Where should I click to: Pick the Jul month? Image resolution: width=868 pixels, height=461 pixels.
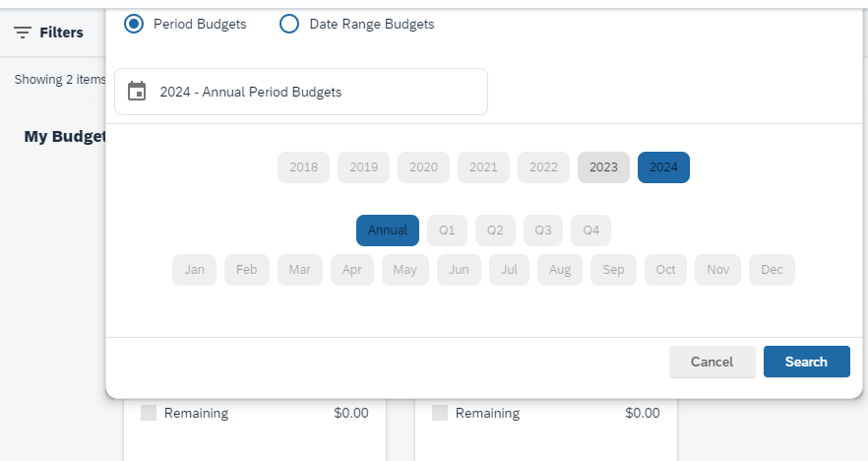point(510,270)
